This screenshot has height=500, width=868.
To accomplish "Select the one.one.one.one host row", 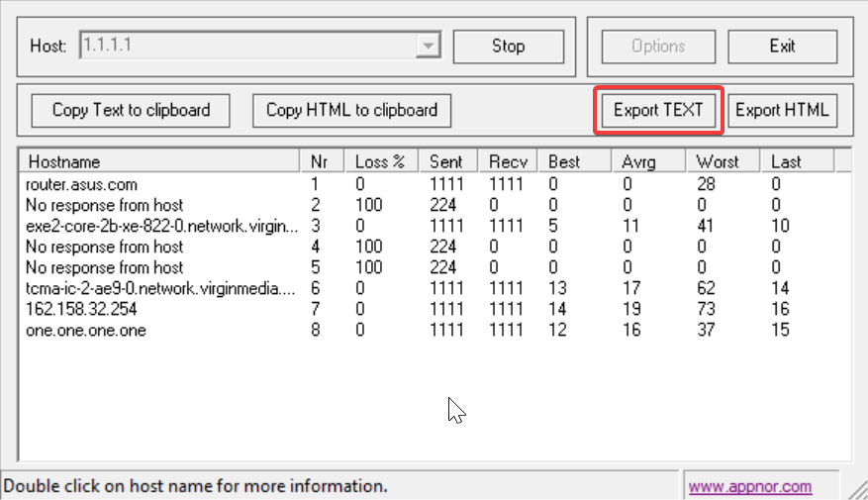I will coord(86,331).
